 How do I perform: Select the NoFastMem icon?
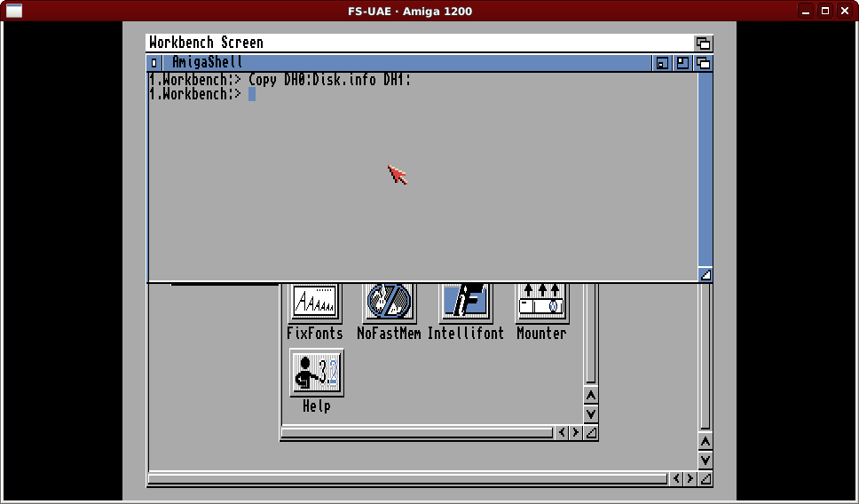pos(389,303)
